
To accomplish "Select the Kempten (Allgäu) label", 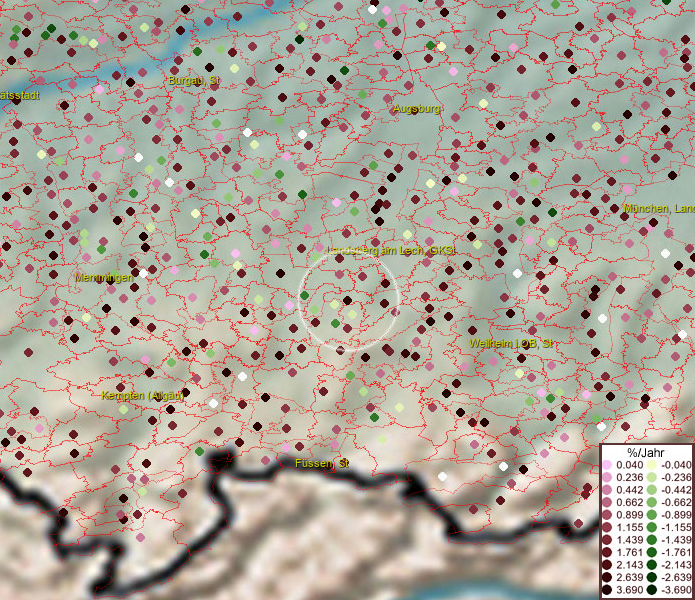I will coord(142,396).
